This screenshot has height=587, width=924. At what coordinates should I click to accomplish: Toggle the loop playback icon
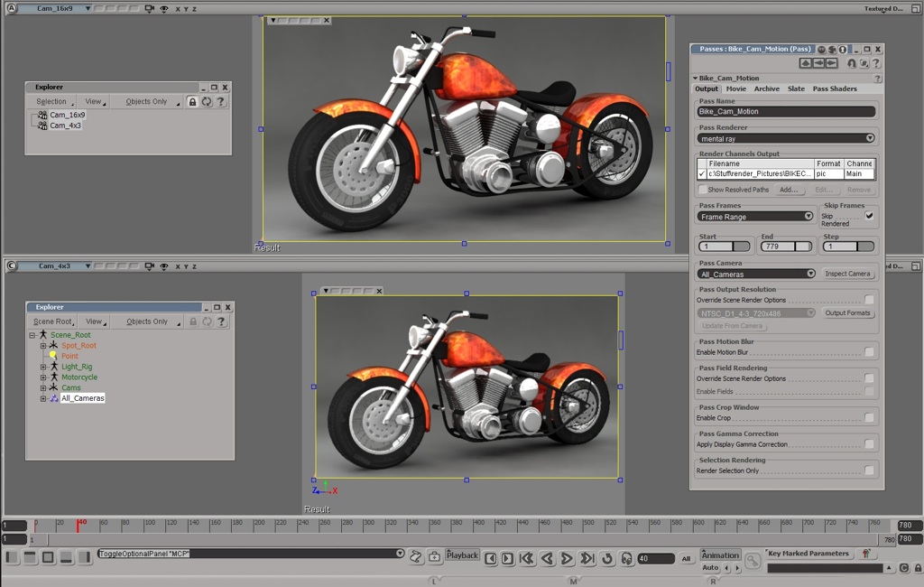point(607,558)
